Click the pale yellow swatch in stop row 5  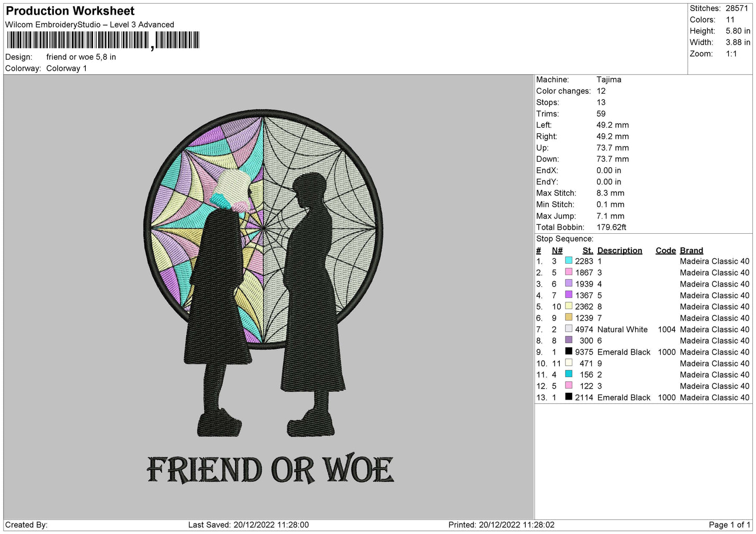[569, 306]
